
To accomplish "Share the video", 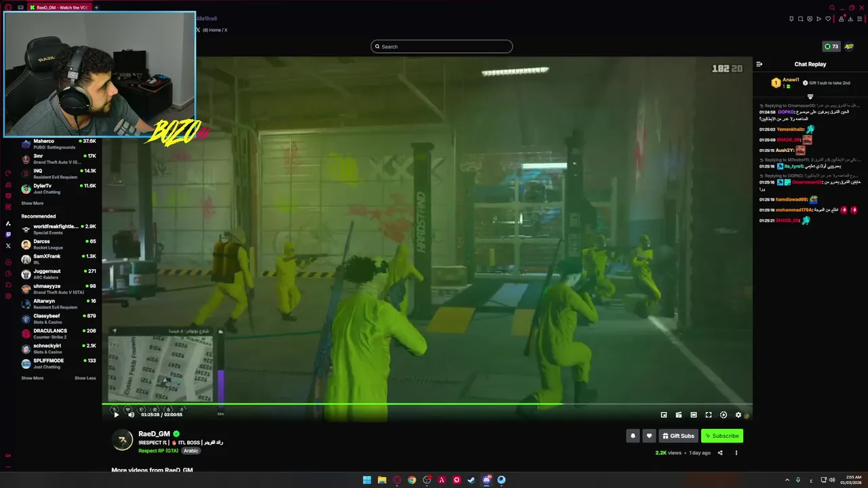I will 720,453.
